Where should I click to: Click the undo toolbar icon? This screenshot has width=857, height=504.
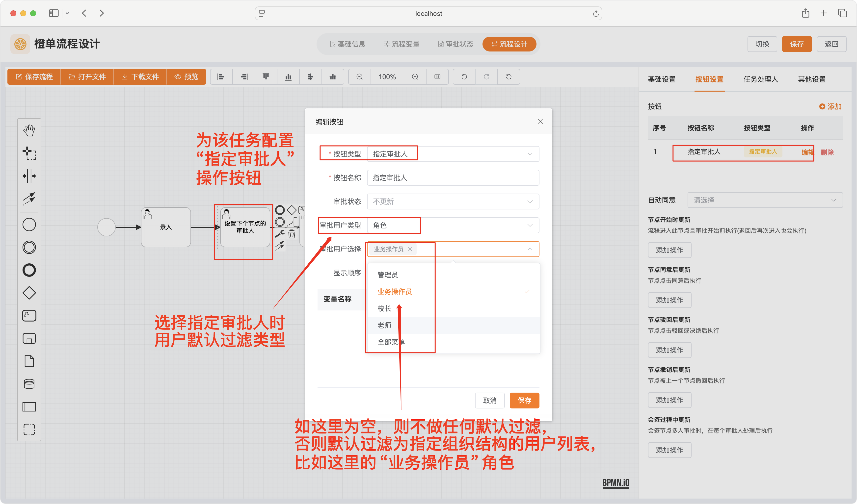[x=464, y=77]
